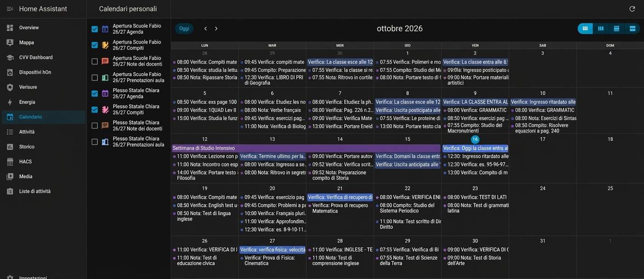Image resolution: width=644 pixels, height=279 pixels.
Task: Open Calendario in the sidebar
Action: point(44,117)
